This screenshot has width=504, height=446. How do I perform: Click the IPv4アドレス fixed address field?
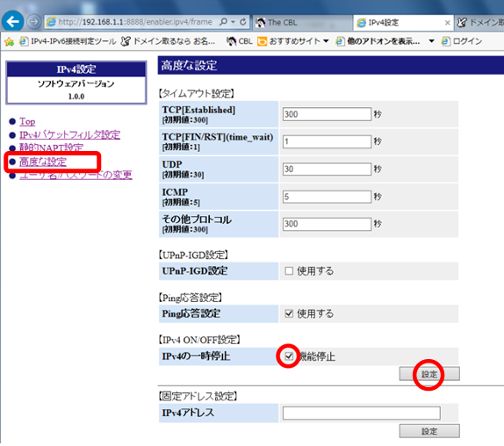(361, 413)
